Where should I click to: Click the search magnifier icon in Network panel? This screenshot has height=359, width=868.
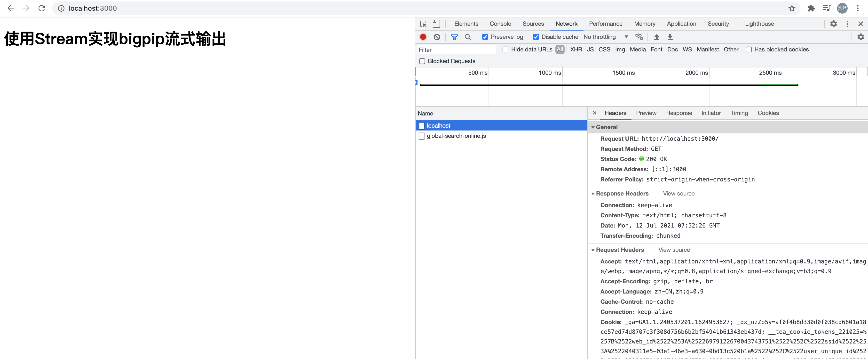(x=468, y=37)
